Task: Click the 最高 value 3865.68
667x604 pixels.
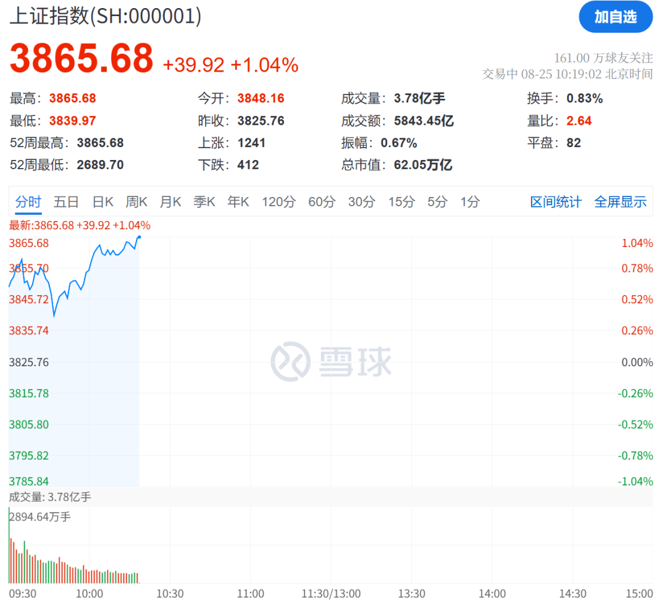Action: coord(72,98)
